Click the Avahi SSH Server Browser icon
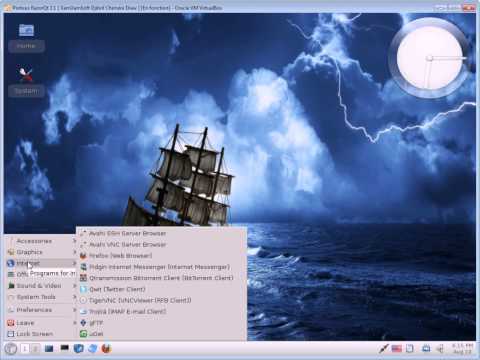480x360 pixels. [x=83, y=233]
